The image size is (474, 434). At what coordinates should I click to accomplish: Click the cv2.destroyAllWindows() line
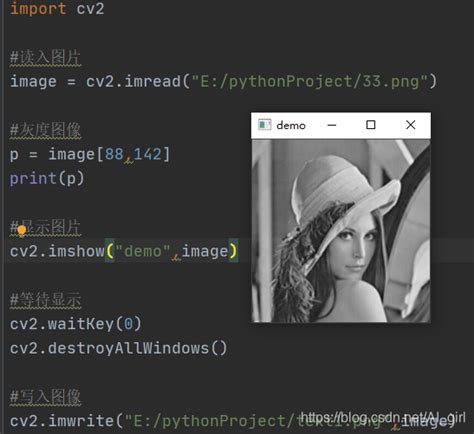click(x=118, y=348)
